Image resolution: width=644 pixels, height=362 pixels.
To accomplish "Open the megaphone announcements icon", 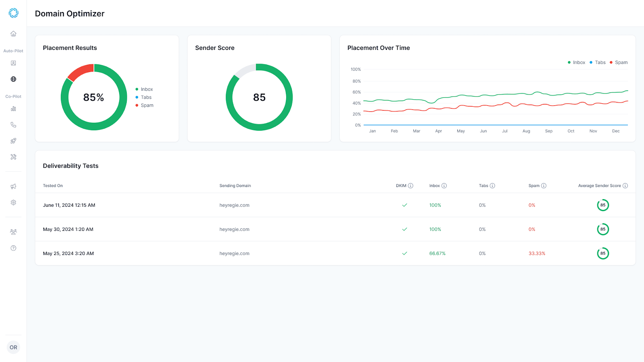I will pos(13,186).
